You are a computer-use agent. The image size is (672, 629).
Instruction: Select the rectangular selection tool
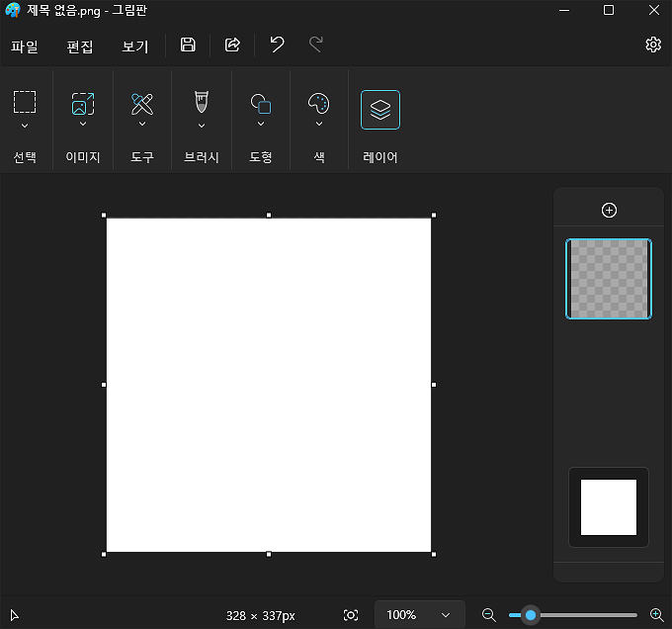pyautogui.click(x=25, y=102)
